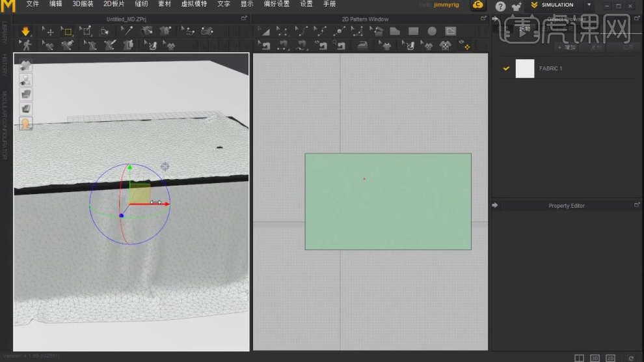
Task: Toggle Show Sewing eye icon in 2D toolbar
Action: pos(320,45)
